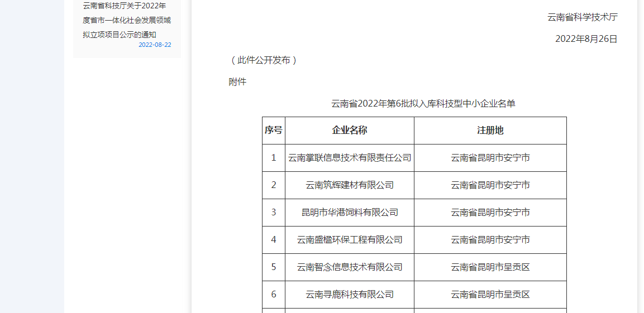
Task: Click the 序号 column header
Action: (x=274, y=131)
